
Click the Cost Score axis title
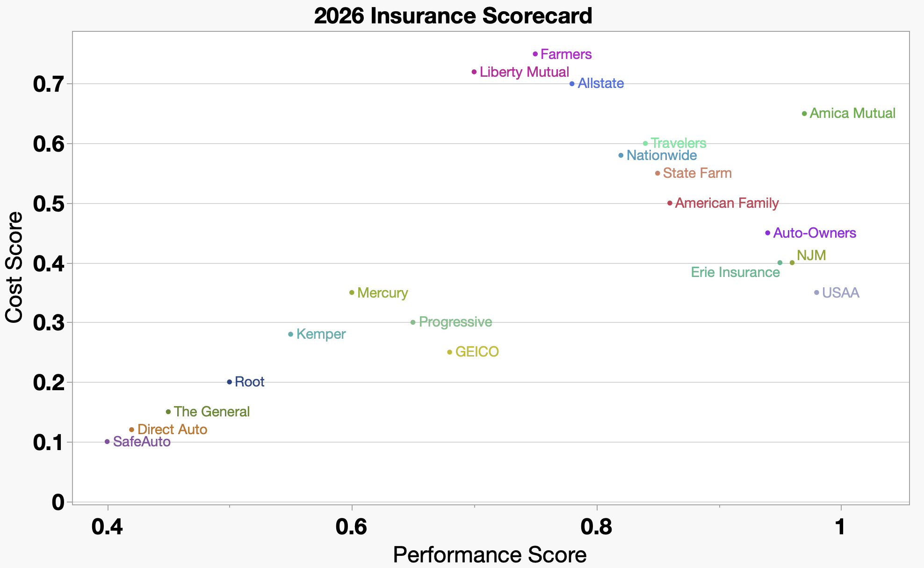[14, 267]
